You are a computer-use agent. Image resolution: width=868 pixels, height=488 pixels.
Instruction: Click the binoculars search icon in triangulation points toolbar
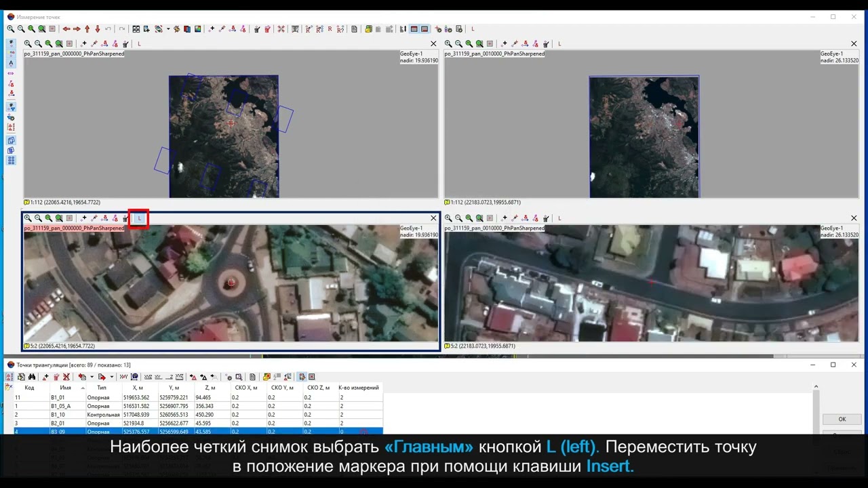click(31, 377)
